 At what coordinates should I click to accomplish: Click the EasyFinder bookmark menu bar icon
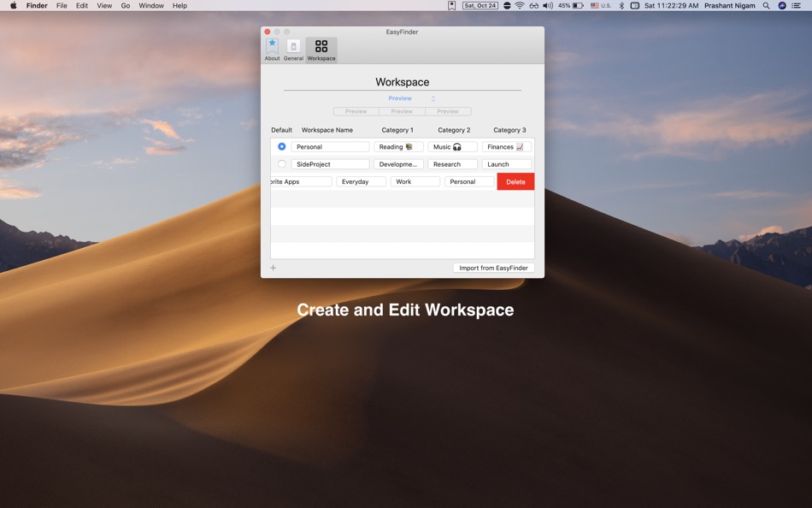pyautogui.click(x=451, y=6)
